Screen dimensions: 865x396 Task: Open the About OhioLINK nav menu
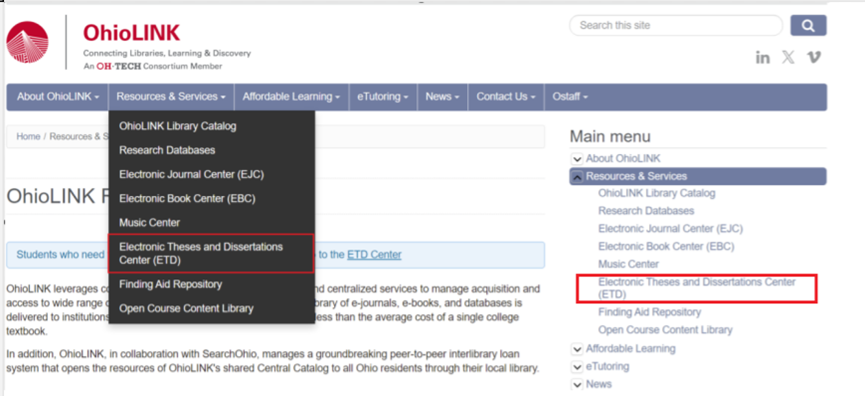click(x=58, y=97)
